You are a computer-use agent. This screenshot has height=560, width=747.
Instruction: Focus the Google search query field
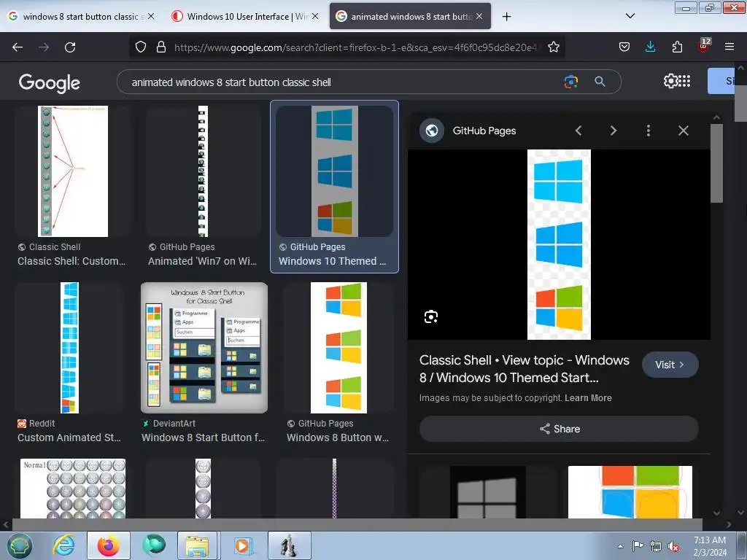tap(343, 82)
